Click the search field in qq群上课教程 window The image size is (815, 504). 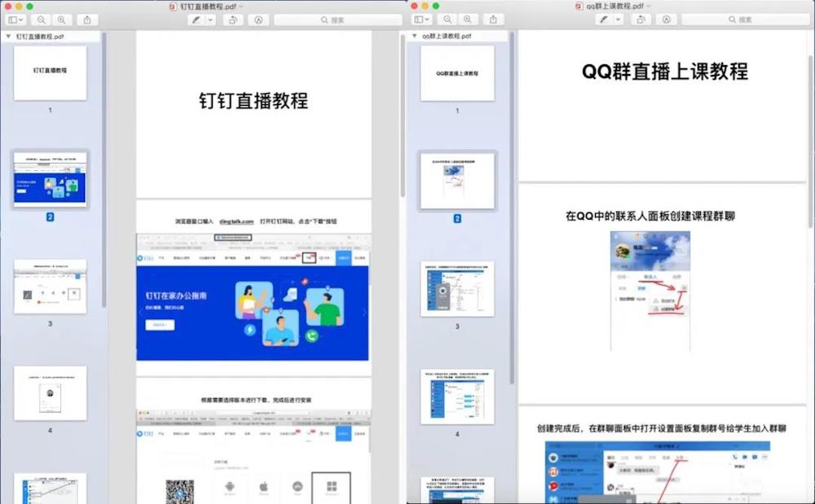point(746,20)
